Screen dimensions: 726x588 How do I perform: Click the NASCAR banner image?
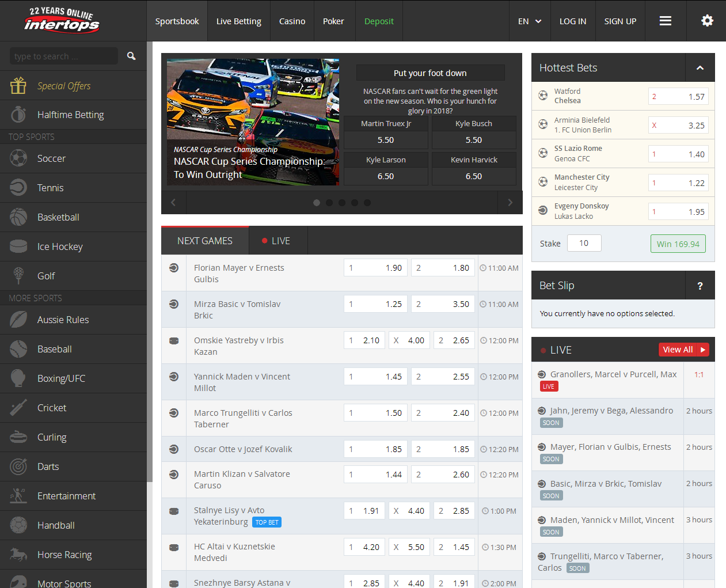pyautogui.click(x=253, y=122)
